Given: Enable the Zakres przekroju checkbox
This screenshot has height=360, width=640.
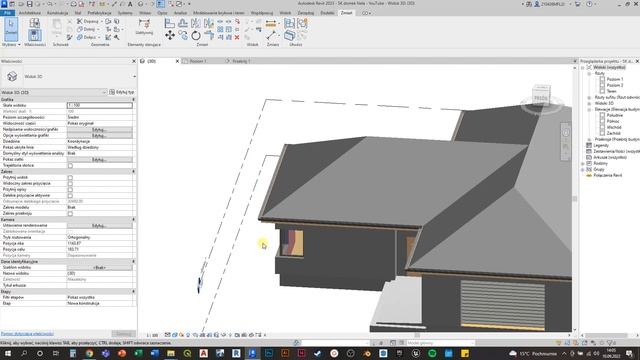Looking at the screenshot, I should (70, 213).
